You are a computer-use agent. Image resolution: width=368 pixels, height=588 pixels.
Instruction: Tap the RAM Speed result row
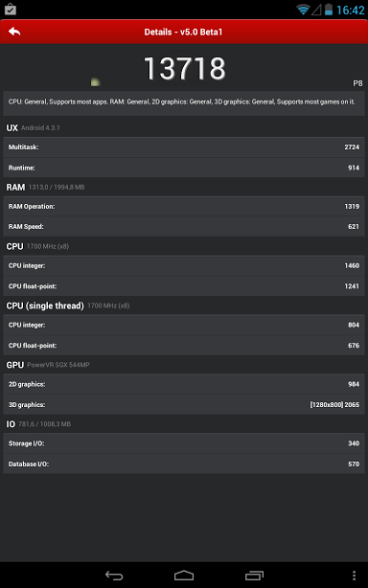tap(184, 227)
